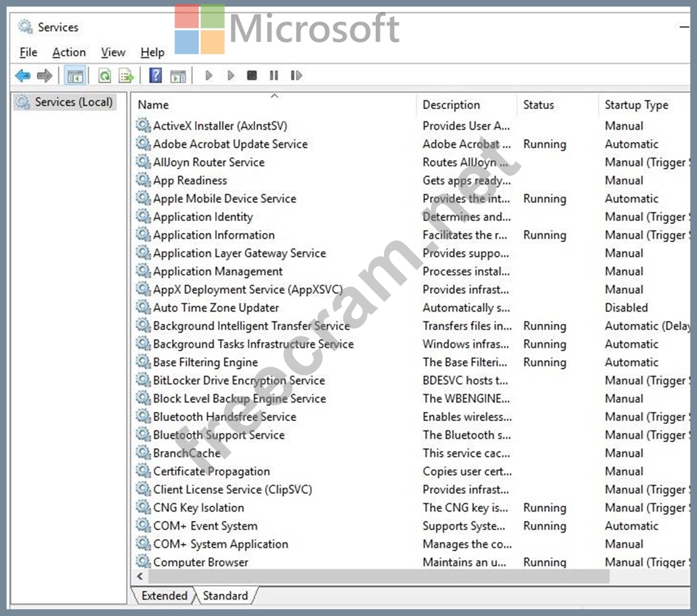Click Running status of Base Filtering Engine

point(545,363)
